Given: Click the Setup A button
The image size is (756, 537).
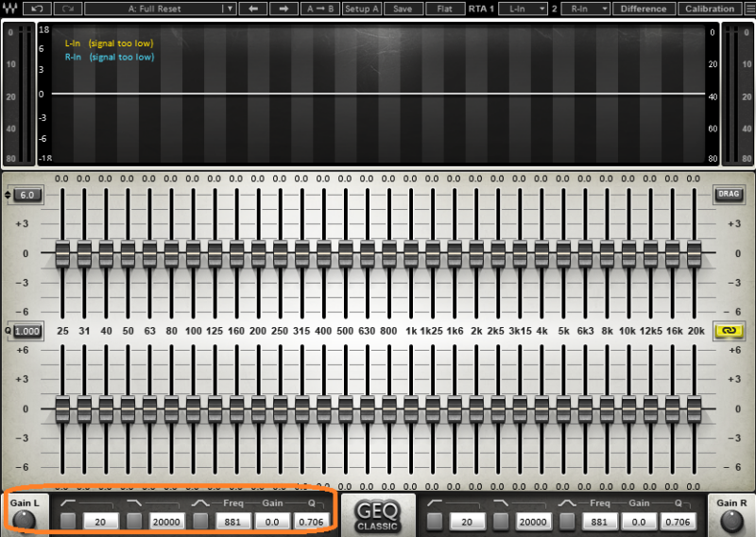Looking at the screenshot, I should 361,9.
